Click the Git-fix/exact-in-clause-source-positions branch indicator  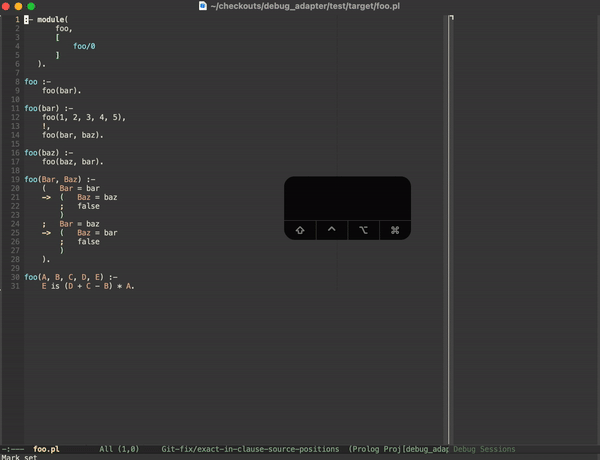(x=250, y=449)
